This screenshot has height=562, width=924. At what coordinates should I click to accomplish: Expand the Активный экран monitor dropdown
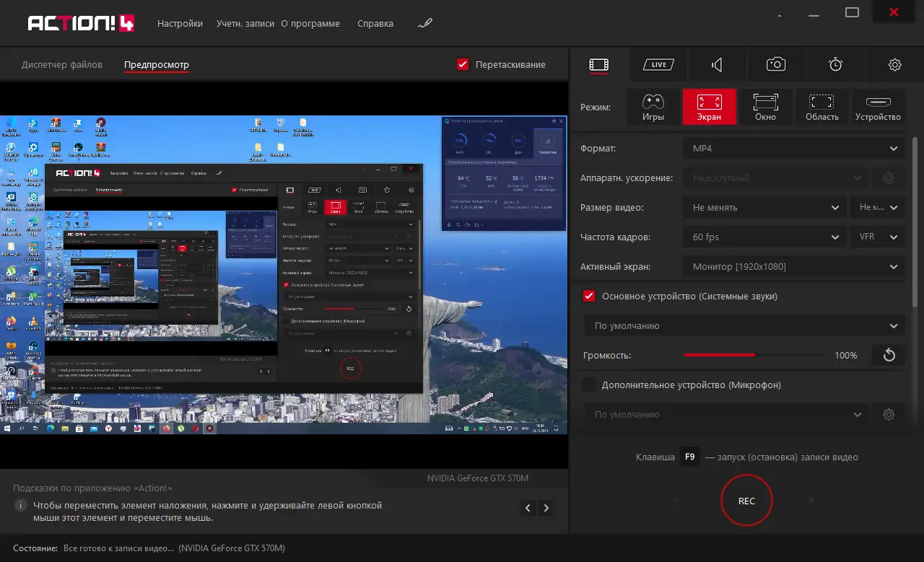[793, 266]
